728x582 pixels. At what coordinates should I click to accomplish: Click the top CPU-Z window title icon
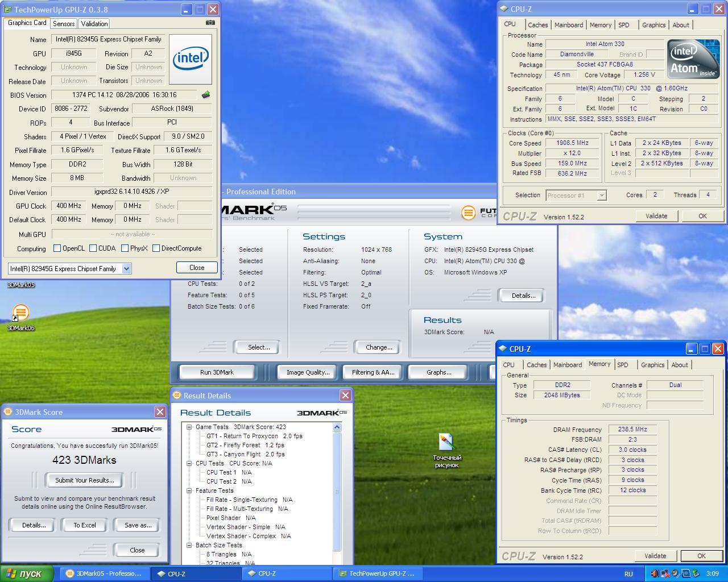tap(504, 9)
